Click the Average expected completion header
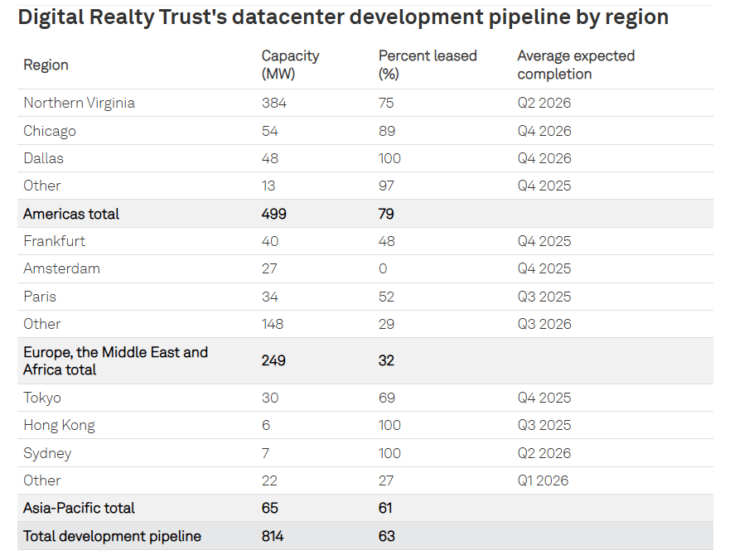Viewport: 754px width, 560px height. [576, 65]
